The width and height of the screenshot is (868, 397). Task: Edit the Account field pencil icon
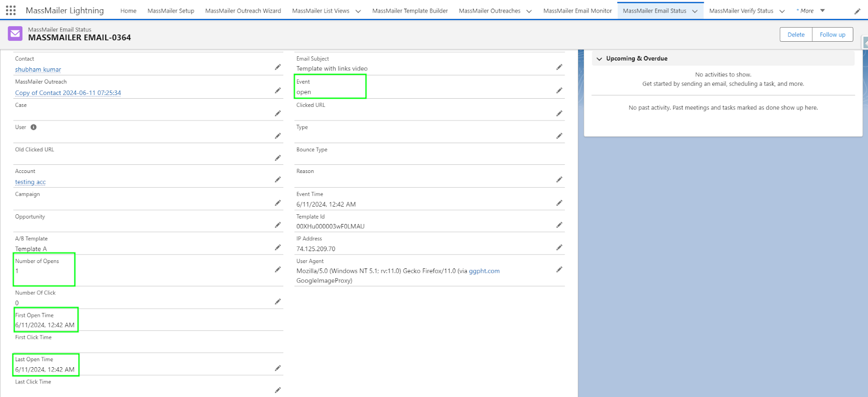[278, 180]
